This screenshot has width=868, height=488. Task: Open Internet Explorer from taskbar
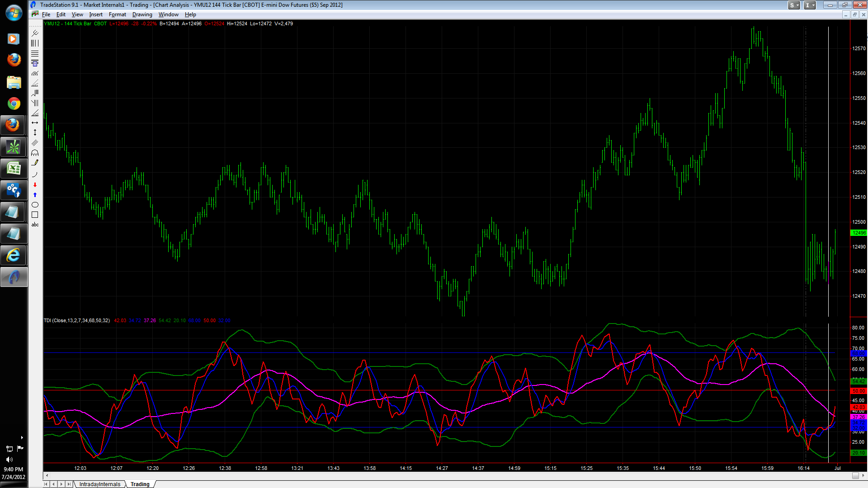(x=14, y=256)
